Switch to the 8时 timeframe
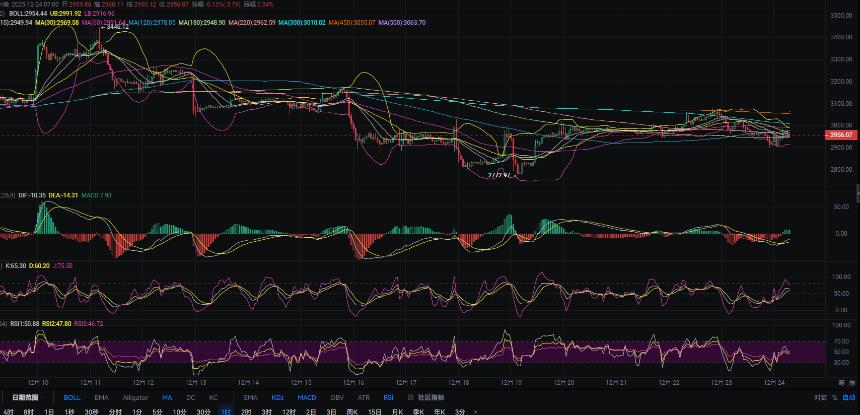The image size is (860, 415). pos(29,412)
